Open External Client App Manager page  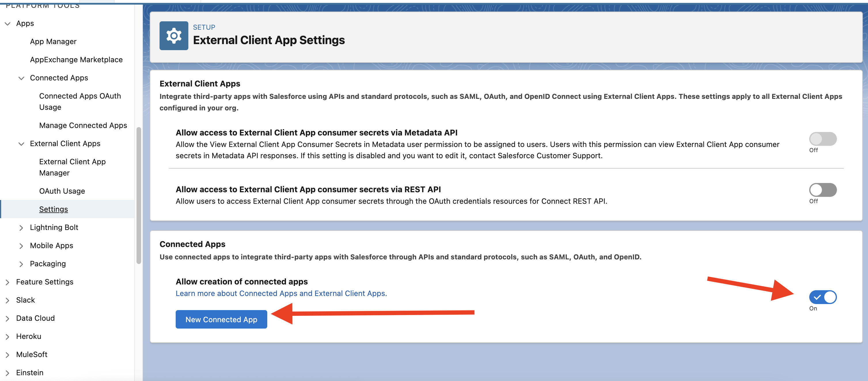72,167
